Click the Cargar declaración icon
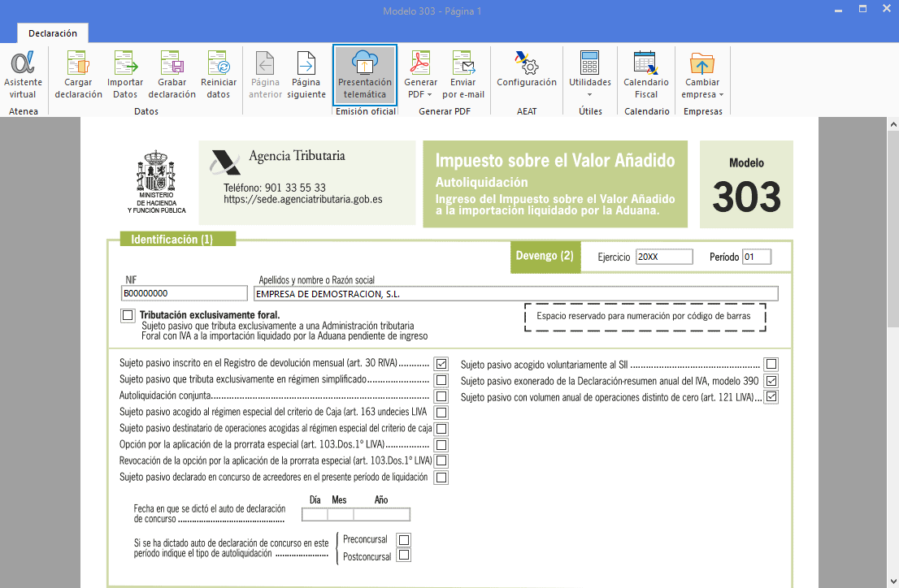899x588 pixels. coord(78,75)
